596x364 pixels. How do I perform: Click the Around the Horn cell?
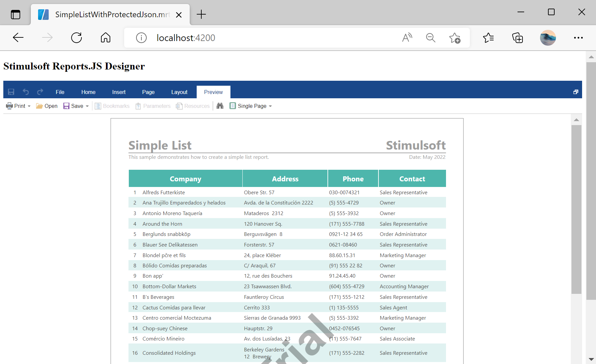(162, 224)
